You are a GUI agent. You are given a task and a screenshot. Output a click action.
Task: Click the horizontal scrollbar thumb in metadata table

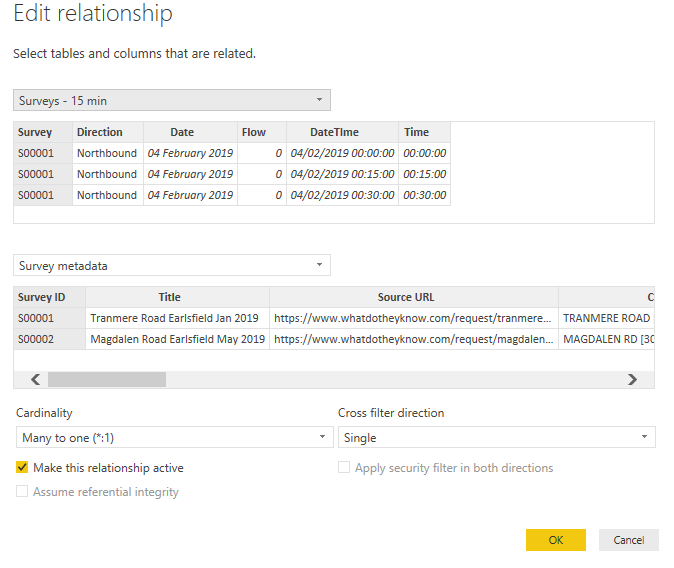tap(107, 379)
